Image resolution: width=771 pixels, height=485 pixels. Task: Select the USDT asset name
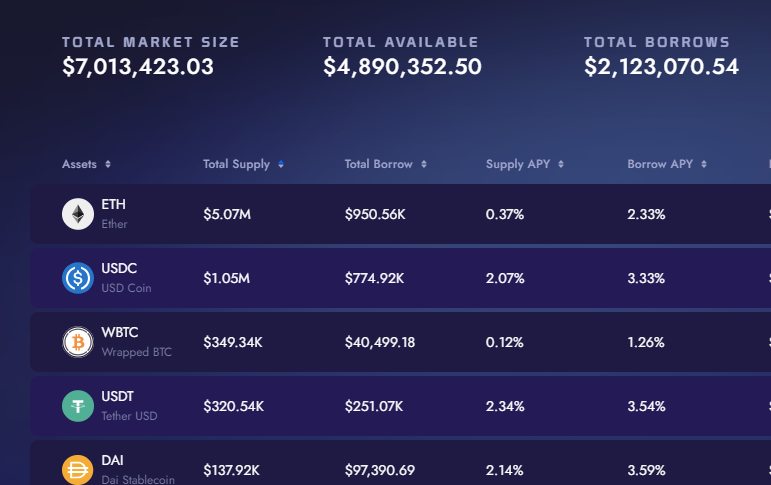(x=118, y=396)
